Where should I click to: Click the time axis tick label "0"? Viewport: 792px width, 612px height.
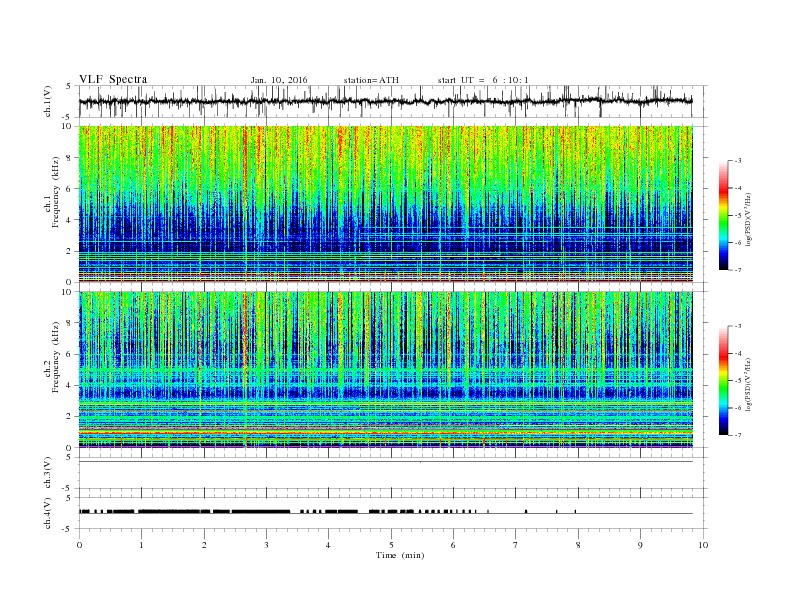79,545
